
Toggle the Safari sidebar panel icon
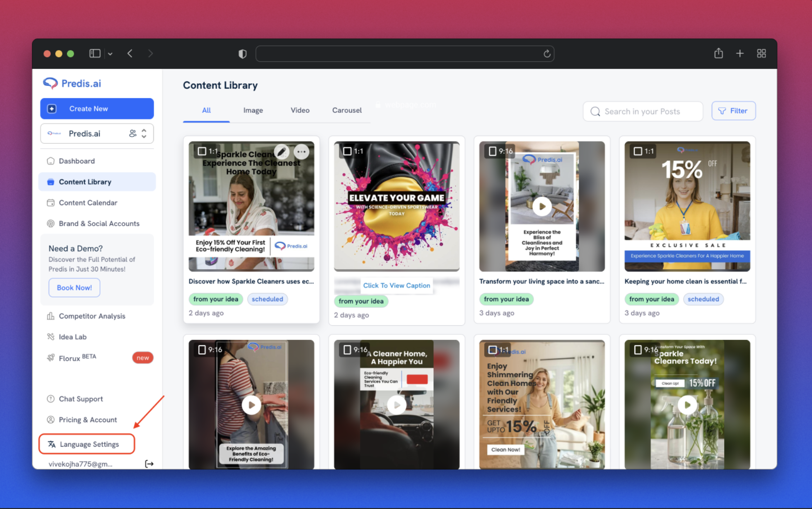95,53
